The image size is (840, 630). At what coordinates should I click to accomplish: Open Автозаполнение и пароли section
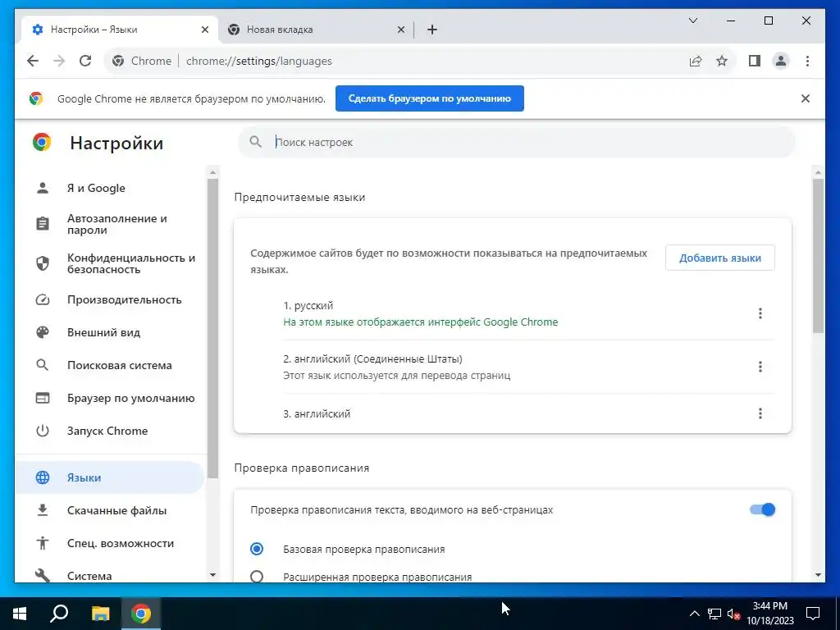coord(109,224)
